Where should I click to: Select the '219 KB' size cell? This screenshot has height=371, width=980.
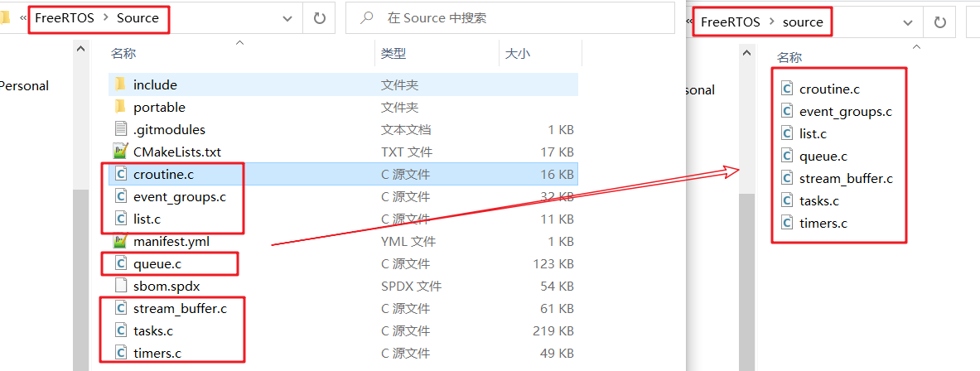point(553,331)
